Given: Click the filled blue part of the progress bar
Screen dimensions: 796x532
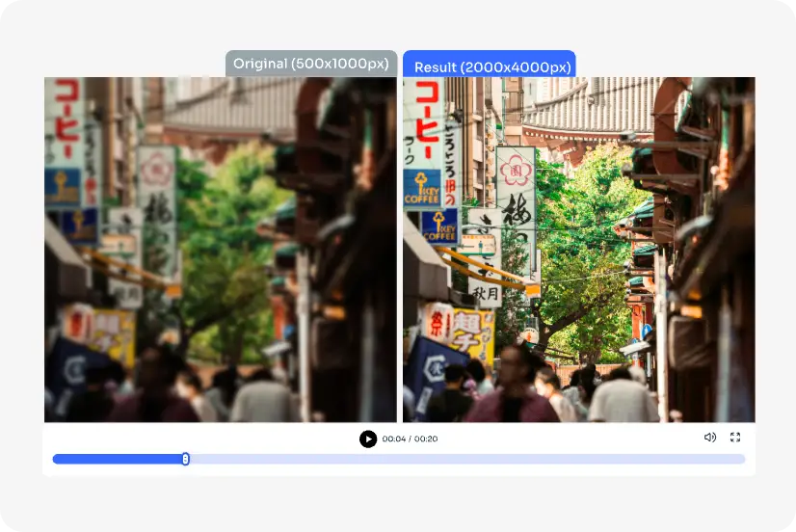Looking at the screenshot, I should (116, 459).
